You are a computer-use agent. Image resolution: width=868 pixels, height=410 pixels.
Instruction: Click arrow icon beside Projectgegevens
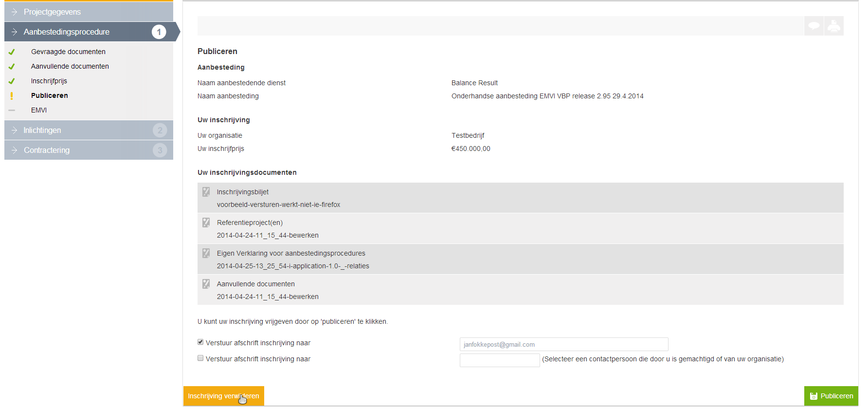(14, 12)
